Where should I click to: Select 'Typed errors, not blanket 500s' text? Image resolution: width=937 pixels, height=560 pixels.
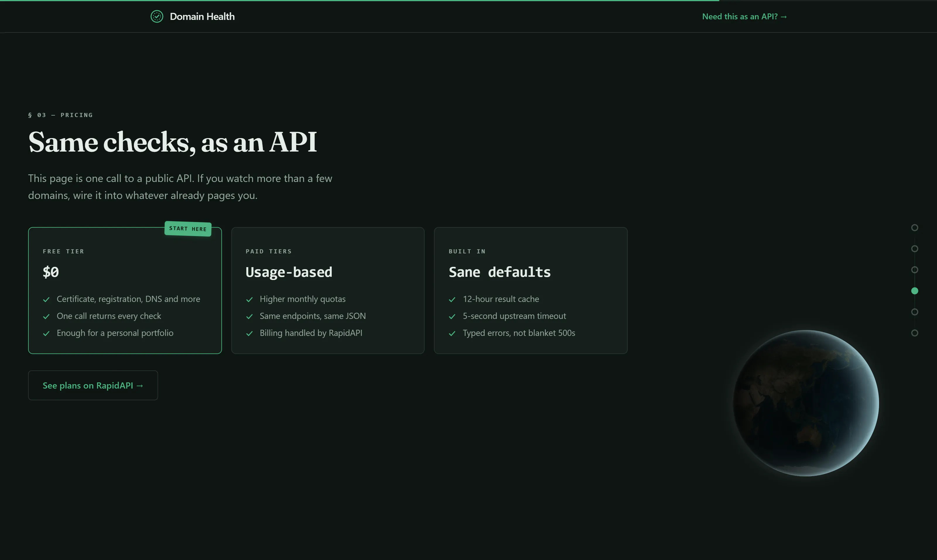click(x=519, y=333)
